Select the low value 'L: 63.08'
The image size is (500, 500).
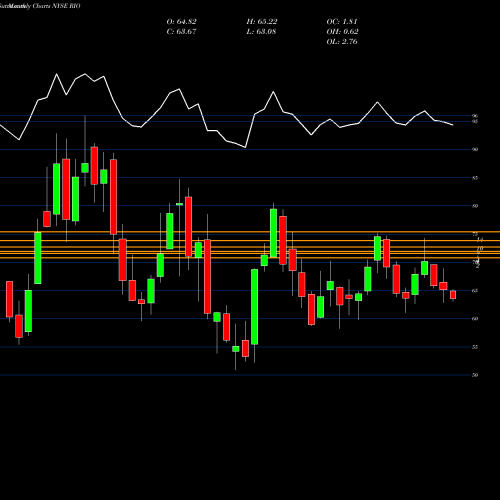point(261,32)
